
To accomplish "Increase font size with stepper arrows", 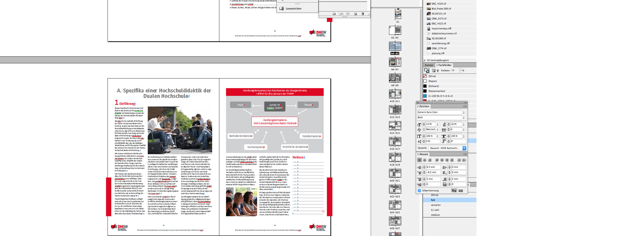I will coord(424,123).
